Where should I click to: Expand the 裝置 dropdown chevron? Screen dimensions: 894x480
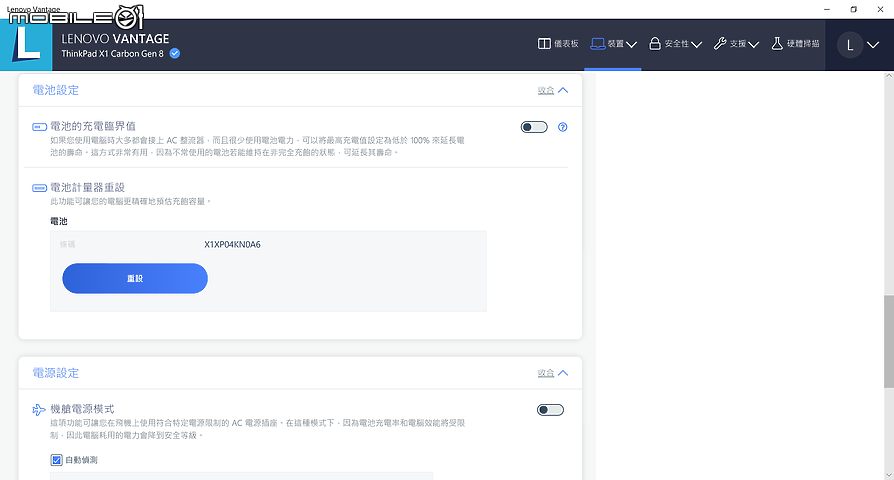631,44
